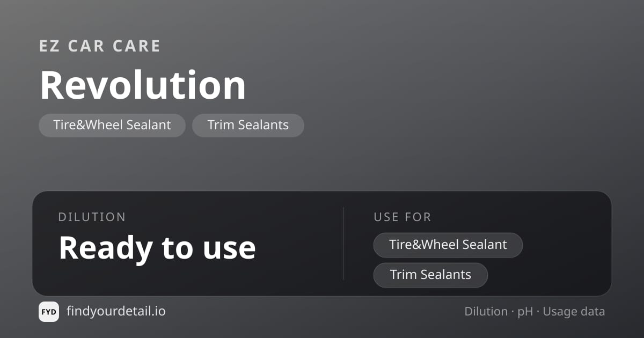Screen dimensions: 644x338
Task: Click the Dilution · pH · Usage data text
Action: click(x=535, y=312)
